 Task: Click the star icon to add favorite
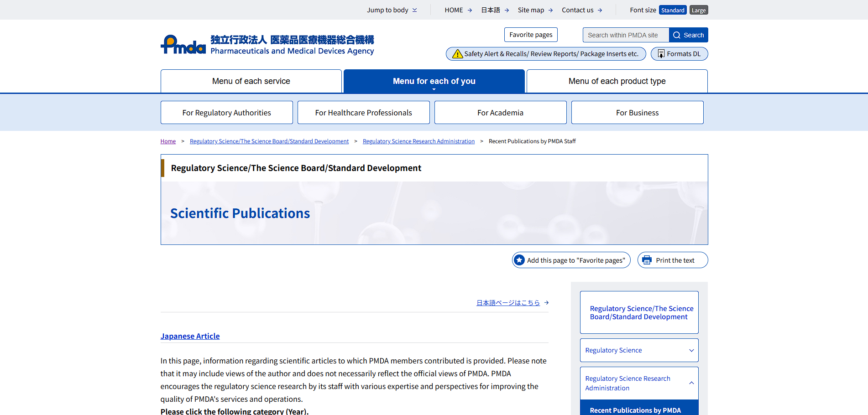point(519,260)
